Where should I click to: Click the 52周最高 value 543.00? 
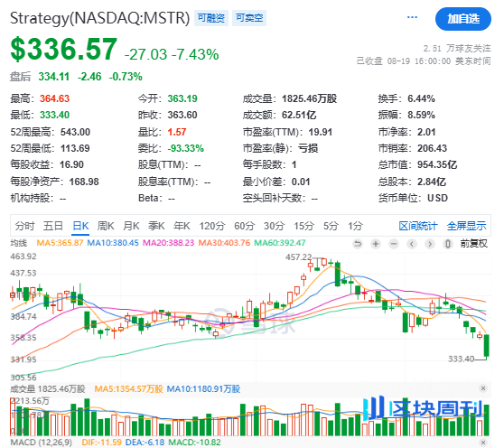75,132
